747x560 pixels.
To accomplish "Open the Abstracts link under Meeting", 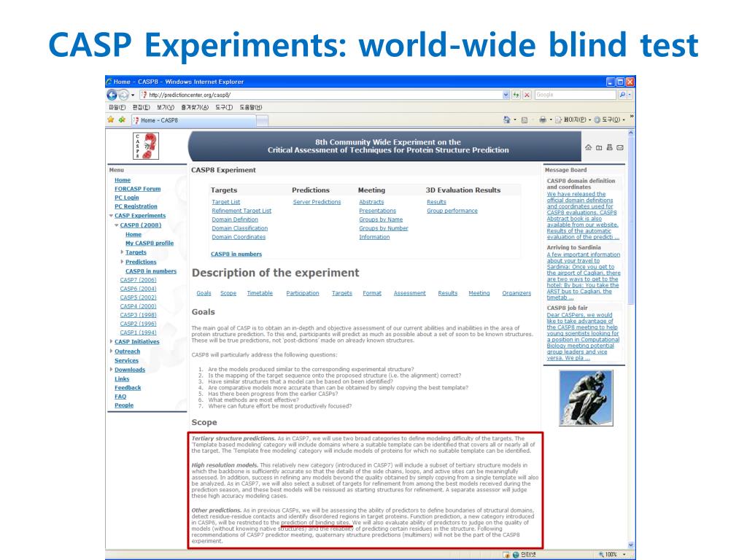I will 371,202.
